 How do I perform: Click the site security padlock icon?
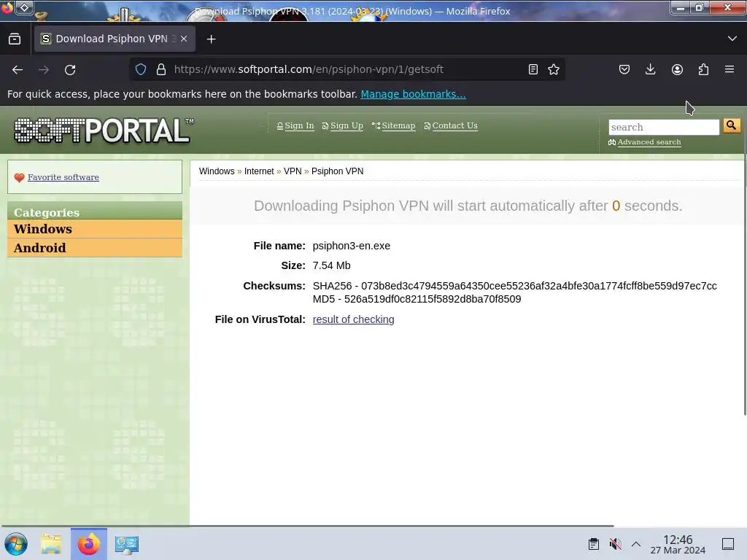(x=161, y=69)
